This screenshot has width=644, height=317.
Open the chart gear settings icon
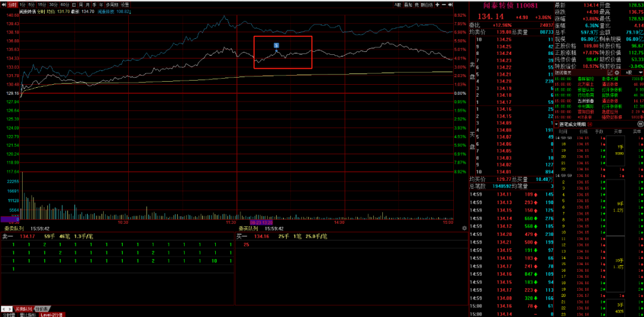465,228
